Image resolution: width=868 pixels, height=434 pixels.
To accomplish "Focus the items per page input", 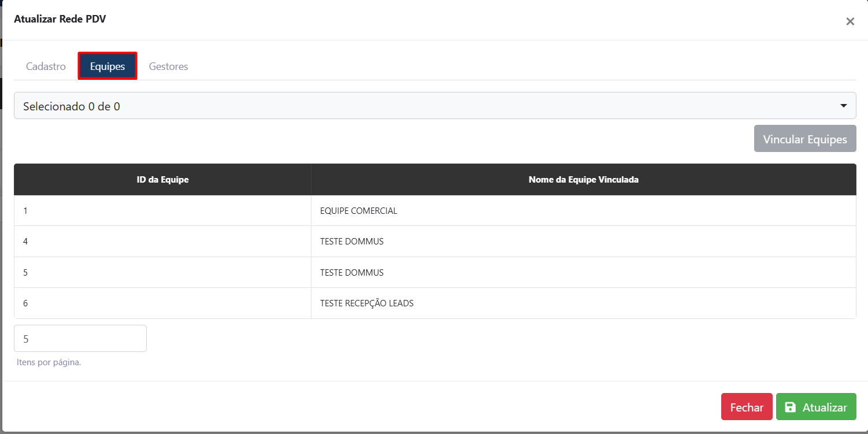I will pyautogui.click(x=80, y=339).
